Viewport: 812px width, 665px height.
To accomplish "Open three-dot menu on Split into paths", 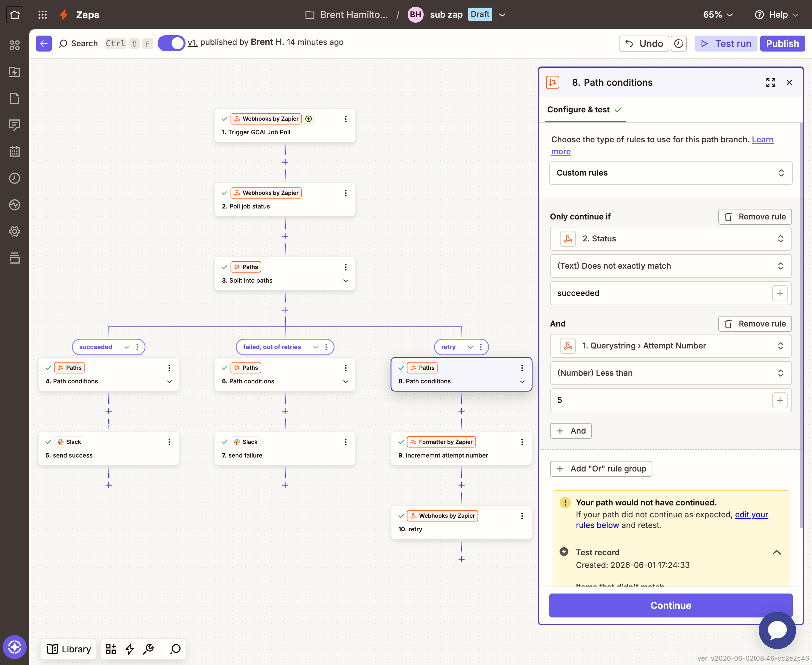I will (345, 267).
